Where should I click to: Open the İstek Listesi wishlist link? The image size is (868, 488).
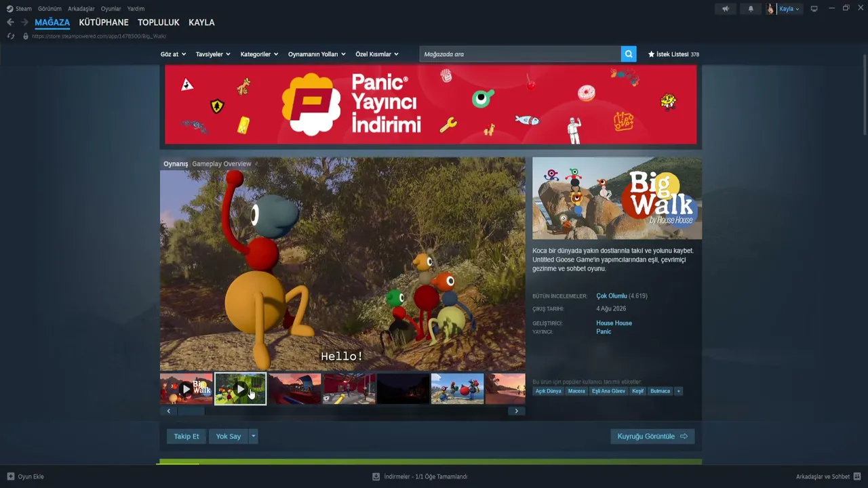(673, 54)
